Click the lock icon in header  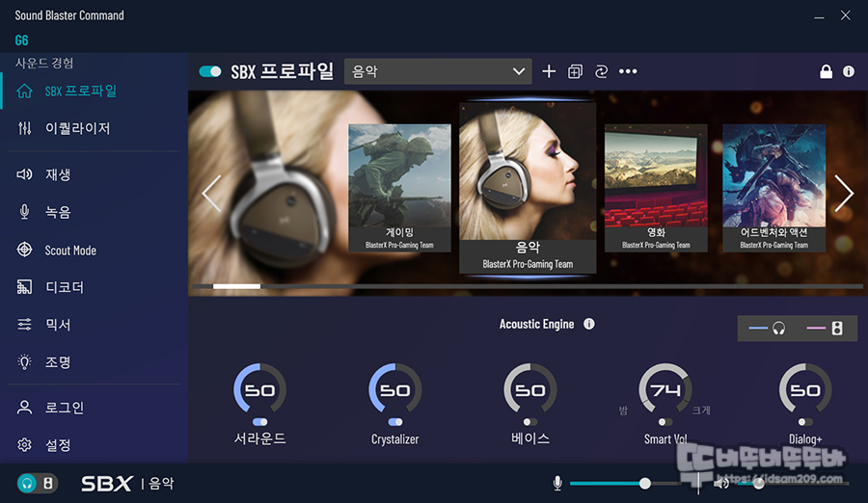tap(826, 71)
